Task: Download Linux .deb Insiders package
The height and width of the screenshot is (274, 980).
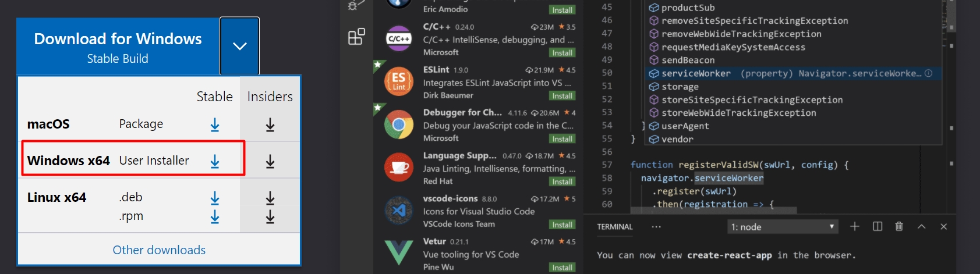Action: [x=270, y=198]
